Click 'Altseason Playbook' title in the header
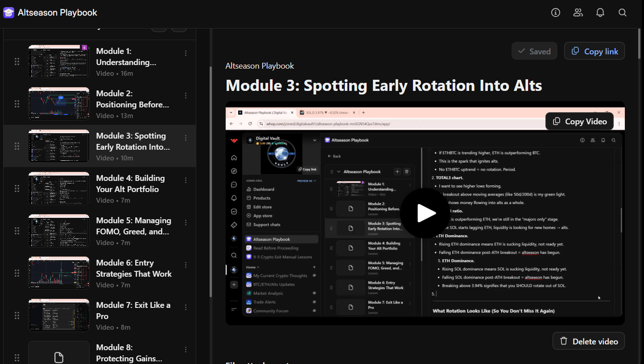Screen dimensions: 644x364 point(58,12)
